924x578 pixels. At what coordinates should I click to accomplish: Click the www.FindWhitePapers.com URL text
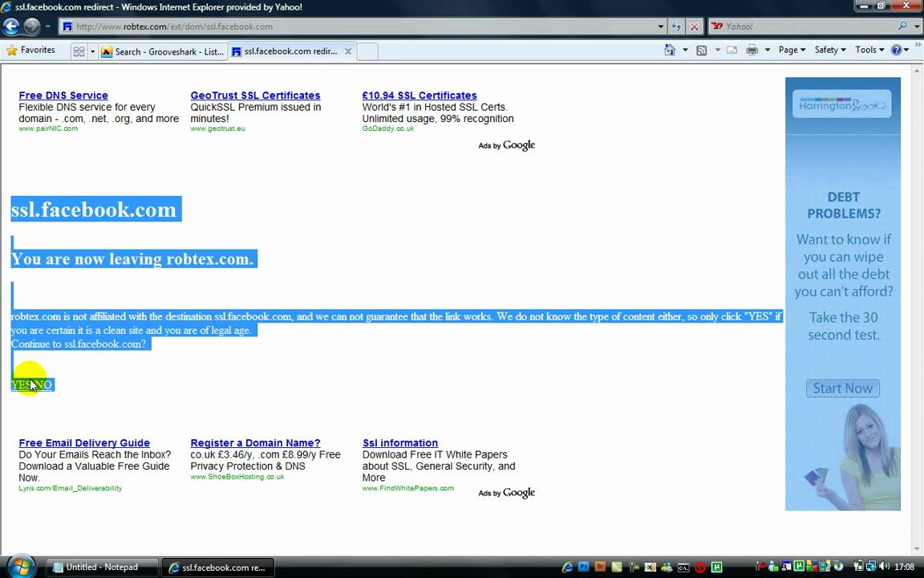coord(407,488)
